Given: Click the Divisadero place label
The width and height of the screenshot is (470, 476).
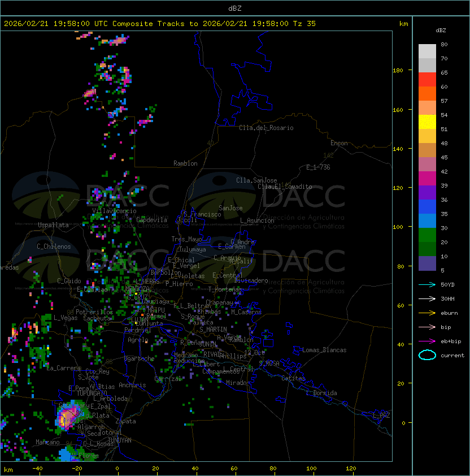Looking at the screenshot, I should 251,280.
